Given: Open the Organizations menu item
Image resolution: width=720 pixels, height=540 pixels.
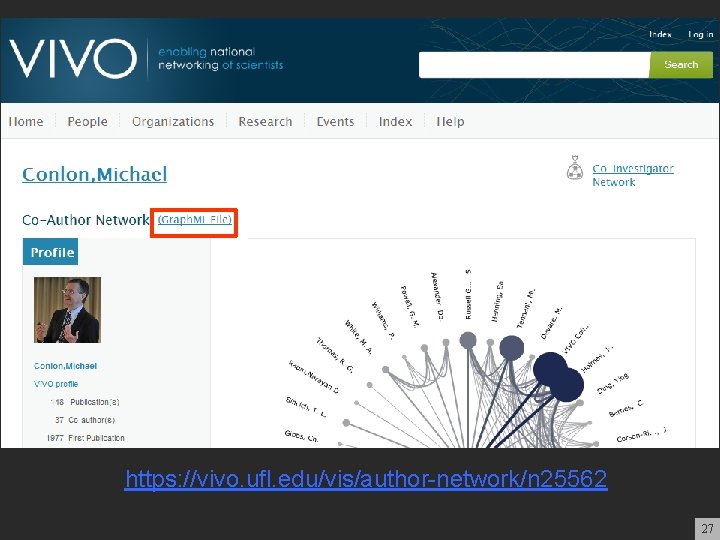Looking at the screenshot, I should click(x=173, y=122).
